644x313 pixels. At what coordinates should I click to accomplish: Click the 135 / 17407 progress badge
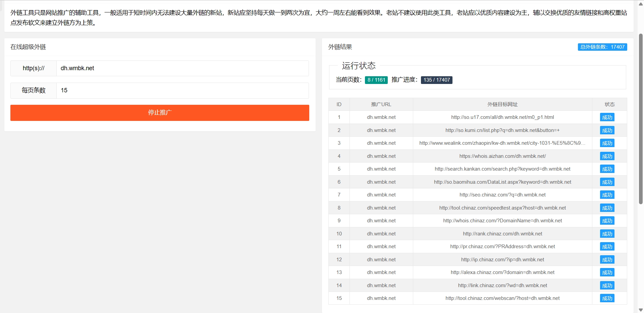436,80
